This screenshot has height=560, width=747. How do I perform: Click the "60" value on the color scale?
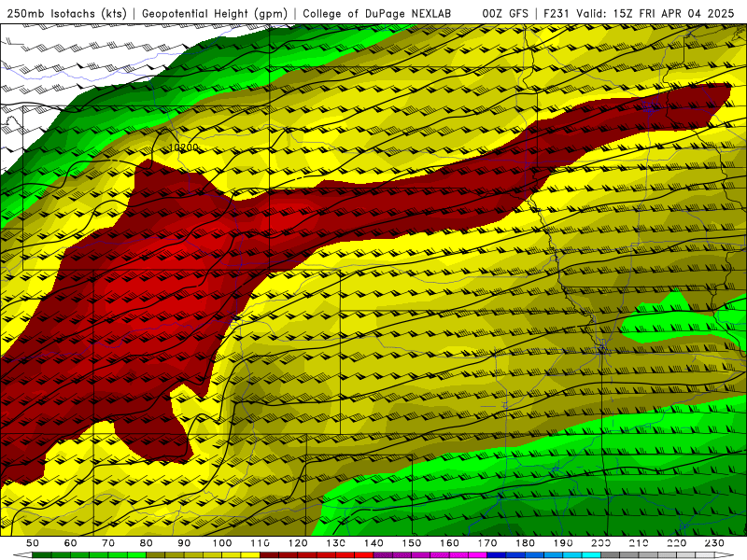(x=71, y=543)
